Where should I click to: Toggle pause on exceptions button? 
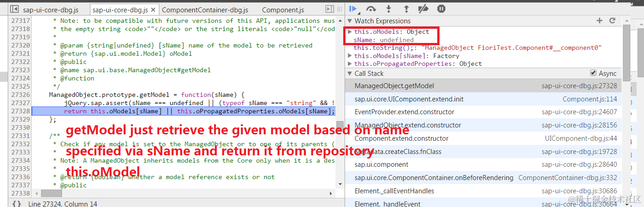point(441,9)
